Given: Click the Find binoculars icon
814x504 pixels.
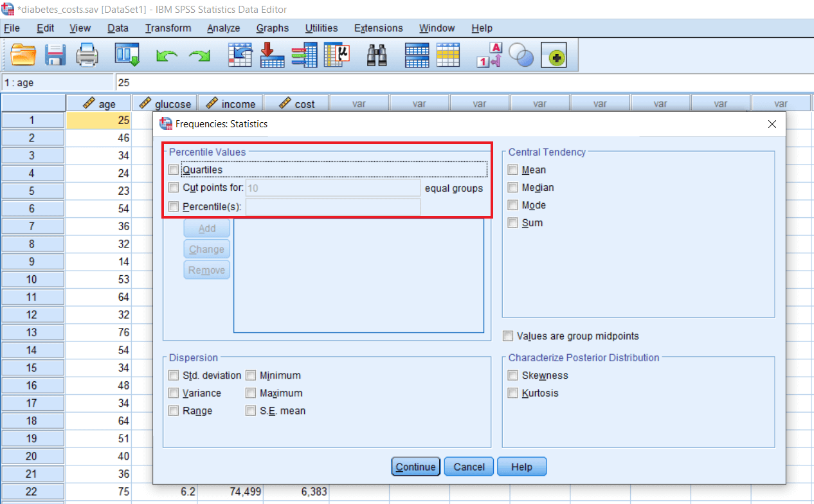Looking at the screenshot, I should [x=377, y=55].
